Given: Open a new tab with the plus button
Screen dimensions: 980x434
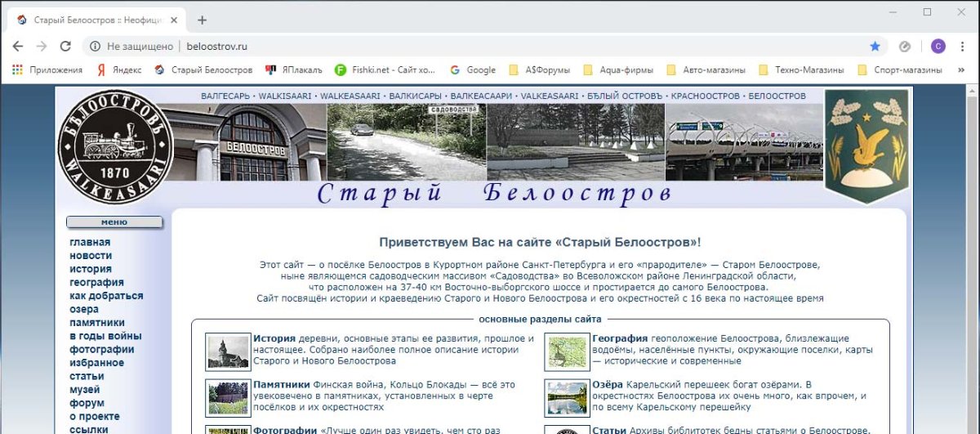Looking at the screenshot, I should pos(203,20).
